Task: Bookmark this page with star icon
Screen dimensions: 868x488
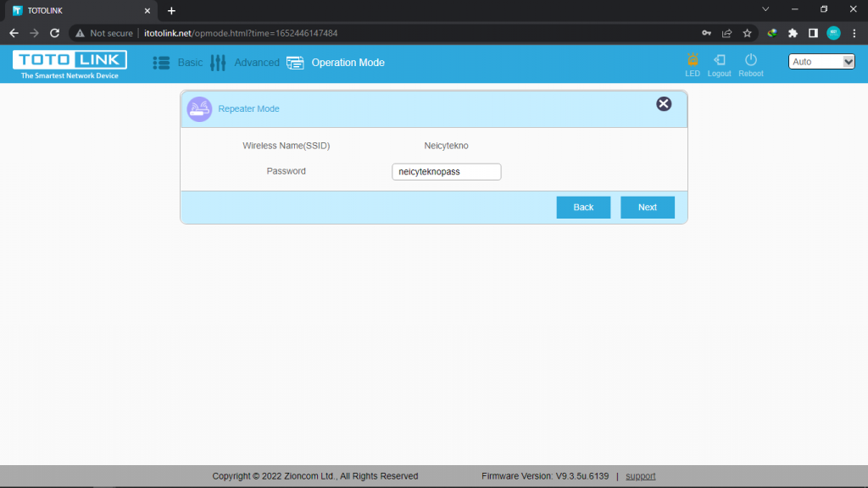Action: (x=747, y=33)
